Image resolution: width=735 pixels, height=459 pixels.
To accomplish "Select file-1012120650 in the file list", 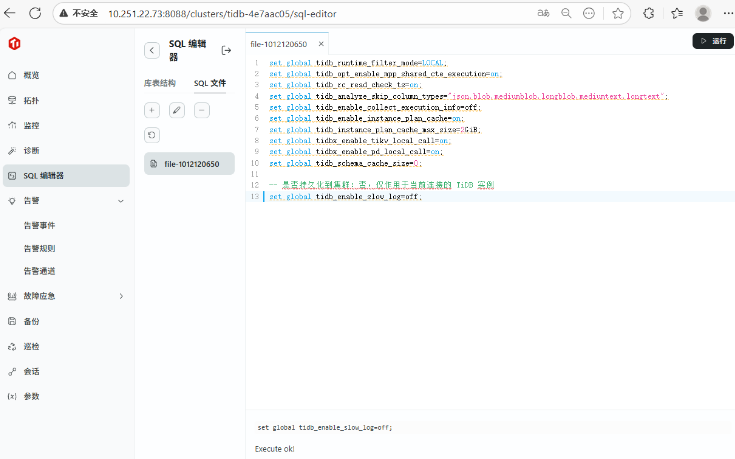I will [190, 163].
